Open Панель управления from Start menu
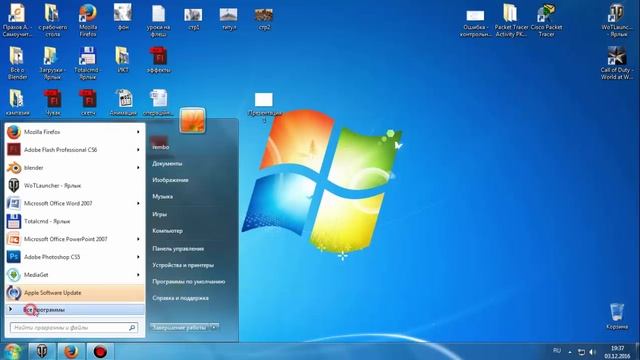 pyautogui.click(x=178, y=249)
